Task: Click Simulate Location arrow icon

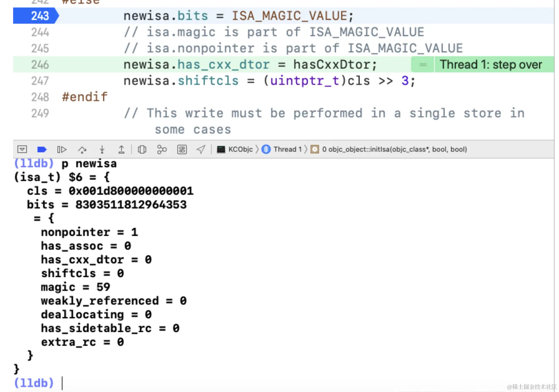Action: [x=201, y=149]
